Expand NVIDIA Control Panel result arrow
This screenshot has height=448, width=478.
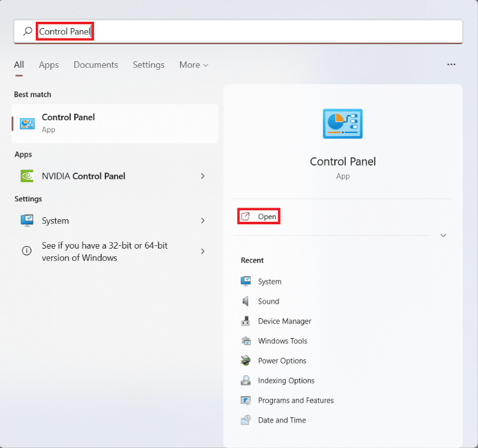(x=203, y=176)
